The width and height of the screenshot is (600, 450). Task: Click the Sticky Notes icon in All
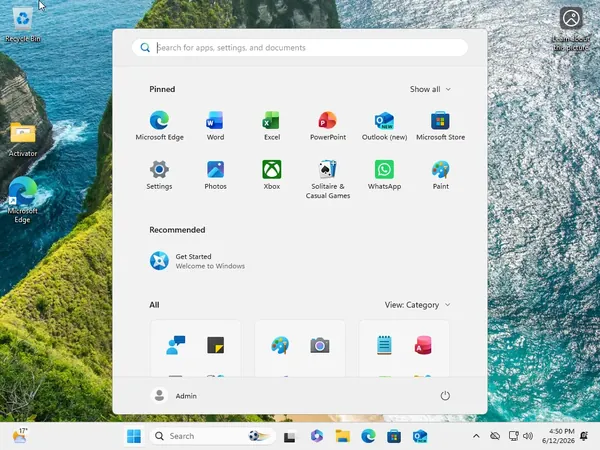215,345
